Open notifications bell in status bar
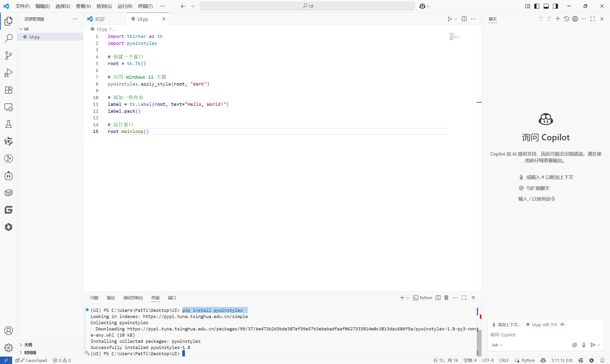Screen dimensions: 610x364 click(602, 360)
